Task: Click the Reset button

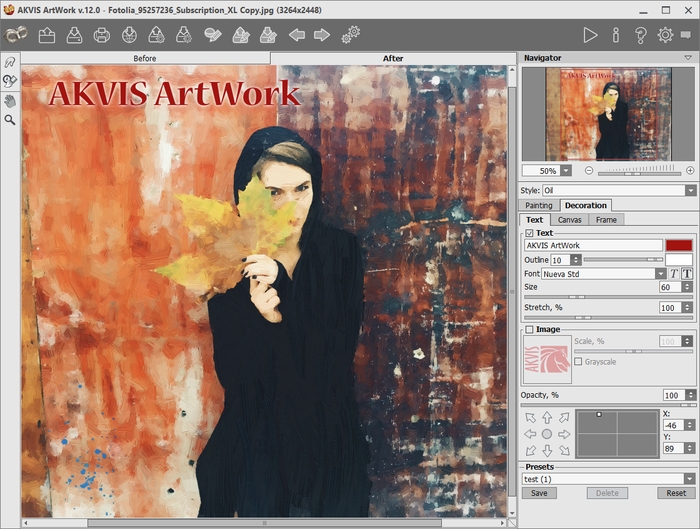Action: click(x=676, y=493)
